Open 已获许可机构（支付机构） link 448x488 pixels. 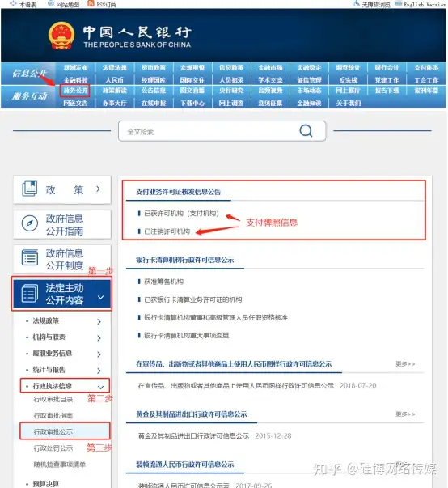182,214
